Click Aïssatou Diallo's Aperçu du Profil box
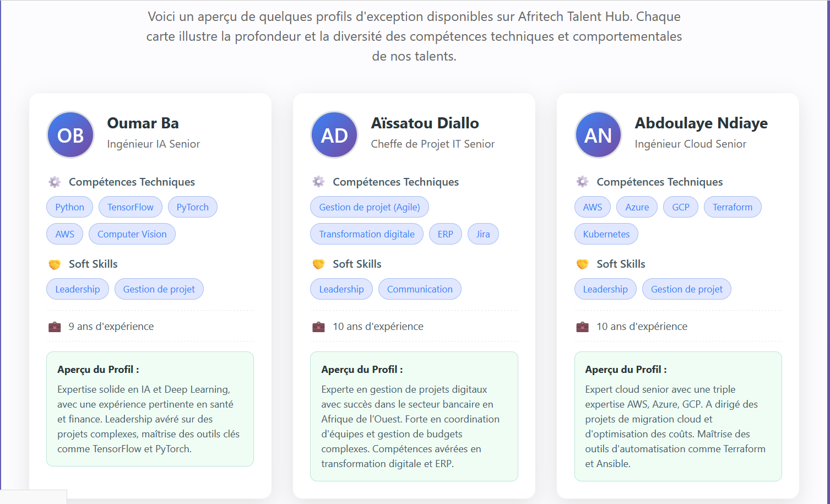 pyautogui.click(x=414, y=416)
